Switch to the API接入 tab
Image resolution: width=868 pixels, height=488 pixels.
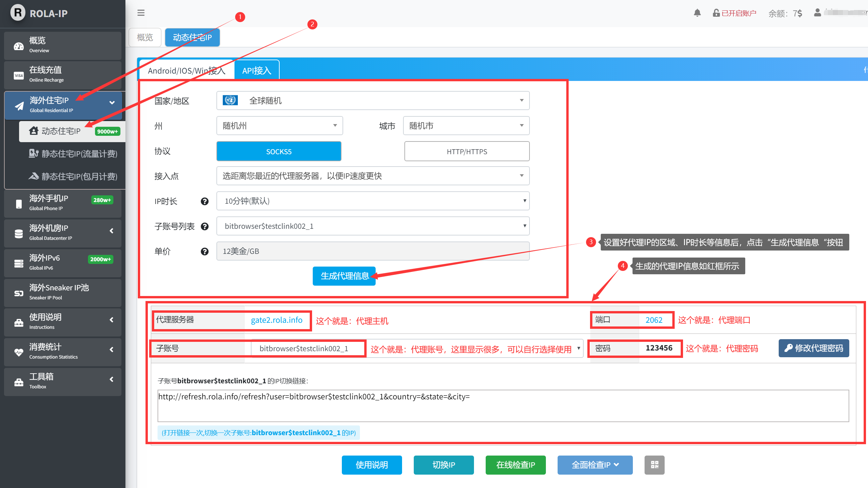coord(257,71)
